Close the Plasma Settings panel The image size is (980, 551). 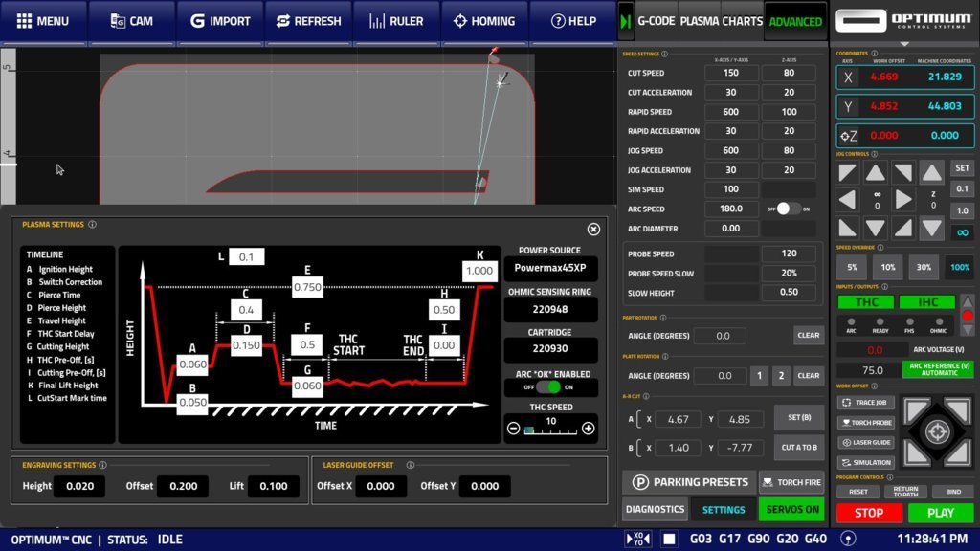point(593,230)
